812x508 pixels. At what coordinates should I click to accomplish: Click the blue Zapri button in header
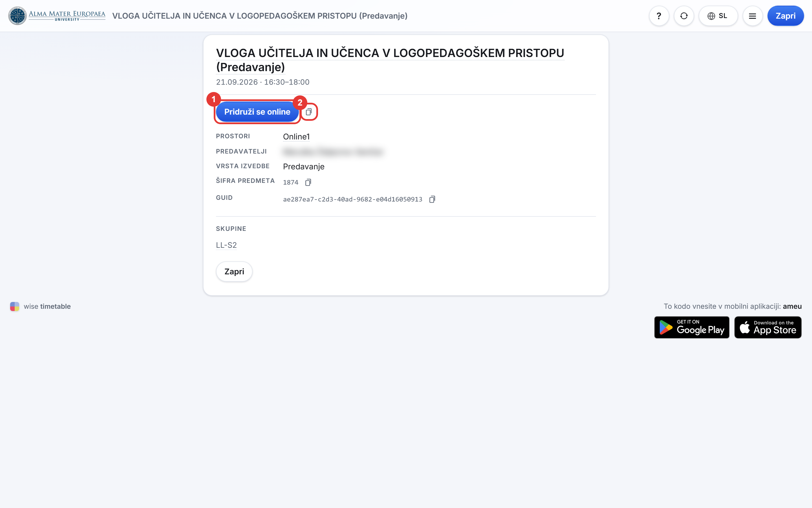pyautogui.click(x=785, y=16)
